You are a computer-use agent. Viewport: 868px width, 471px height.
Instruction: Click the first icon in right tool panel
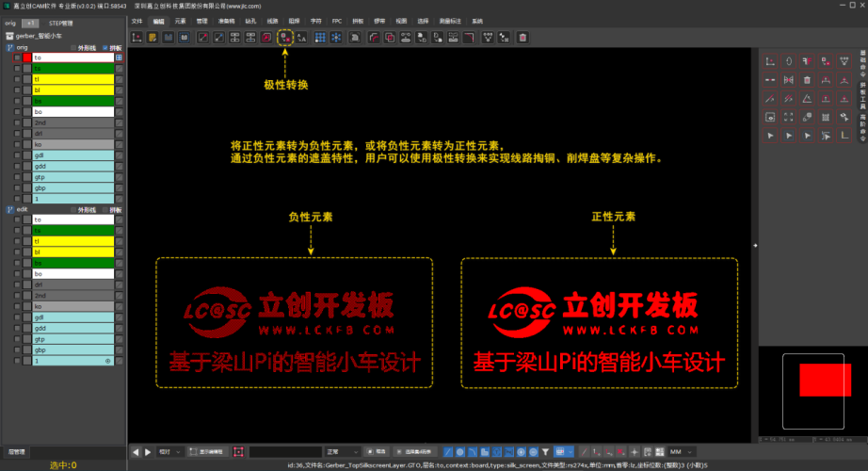click(x=770, y=61)
